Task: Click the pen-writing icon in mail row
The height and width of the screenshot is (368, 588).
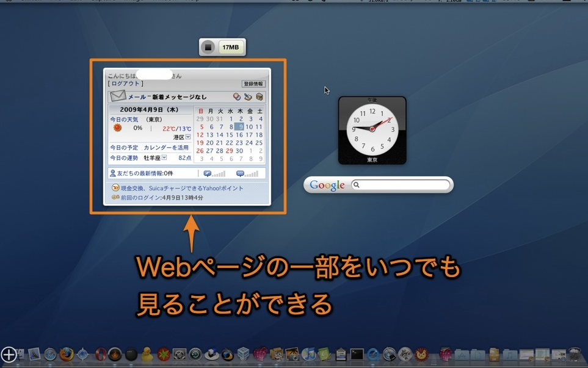Action: click(248, 96)
